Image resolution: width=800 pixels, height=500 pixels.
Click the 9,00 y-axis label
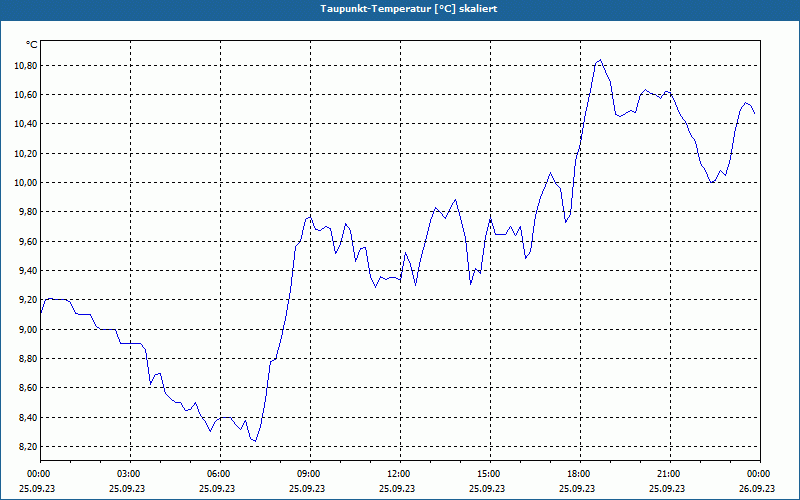pyautogui.click(x=29, y=330)
